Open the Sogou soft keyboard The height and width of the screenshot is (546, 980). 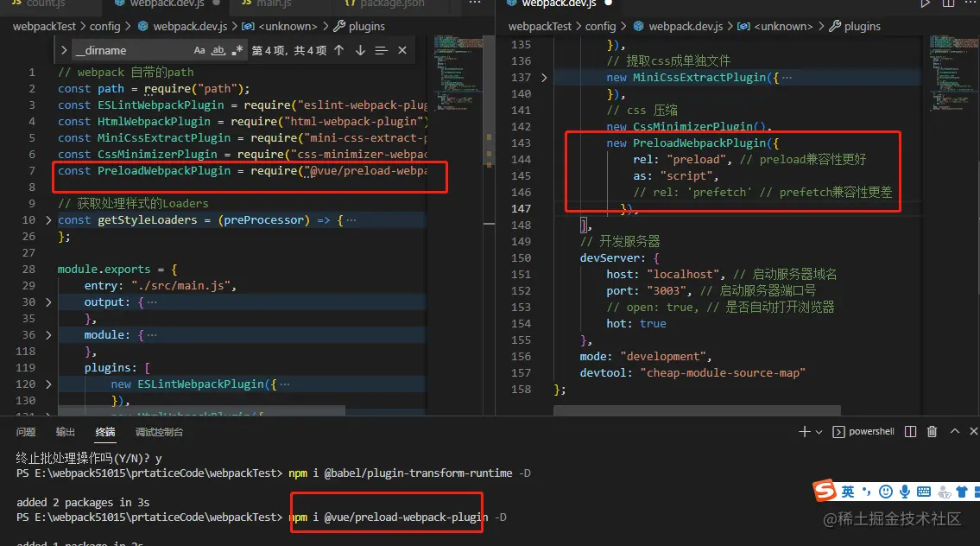(924, 492)
